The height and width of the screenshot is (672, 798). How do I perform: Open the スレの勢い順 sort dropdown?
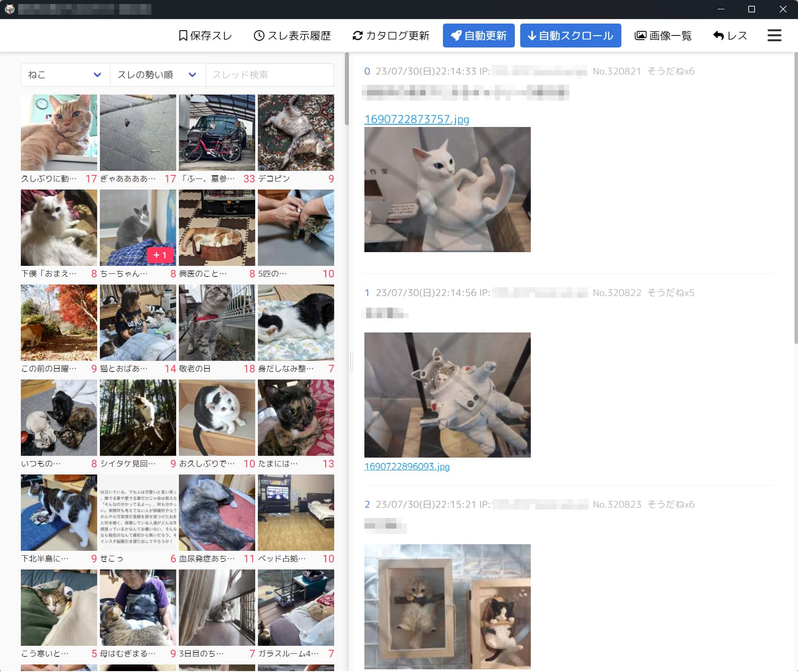(x=157, y=75)
